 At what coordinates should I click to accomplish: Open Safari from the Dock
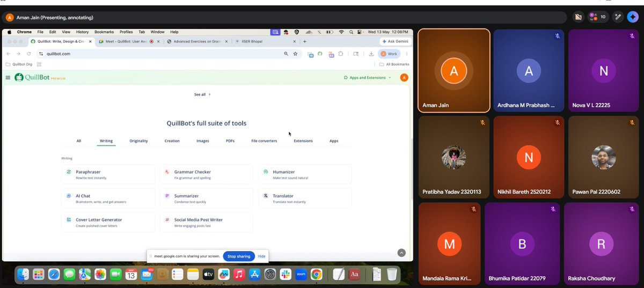54,274
